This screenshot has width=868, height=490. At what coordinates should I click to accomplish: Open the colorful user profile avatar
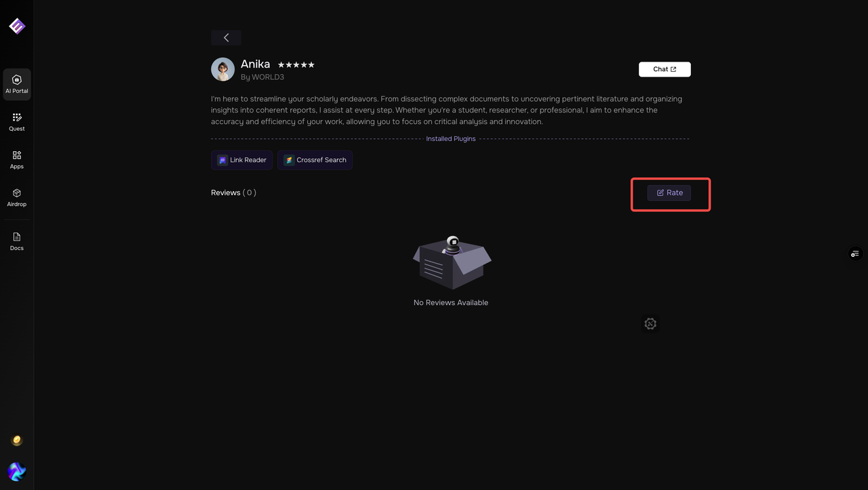(x=17, y=471)
